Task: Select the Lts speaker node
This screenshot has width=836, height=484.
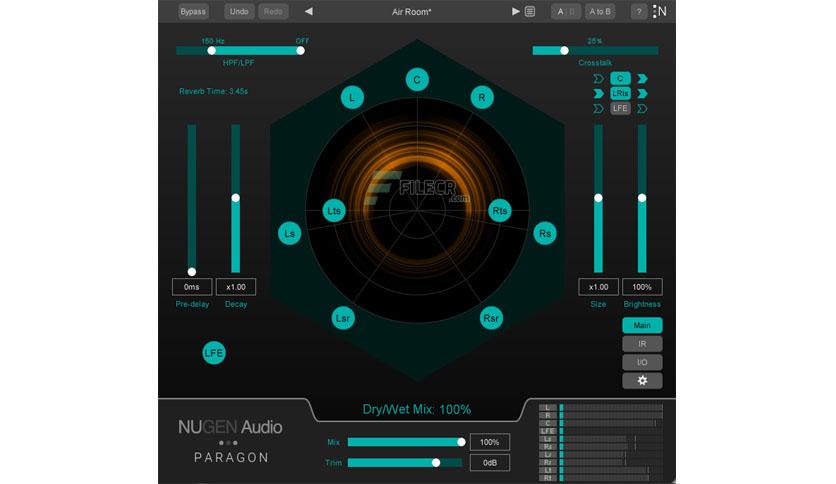Action: pos(334,211)
